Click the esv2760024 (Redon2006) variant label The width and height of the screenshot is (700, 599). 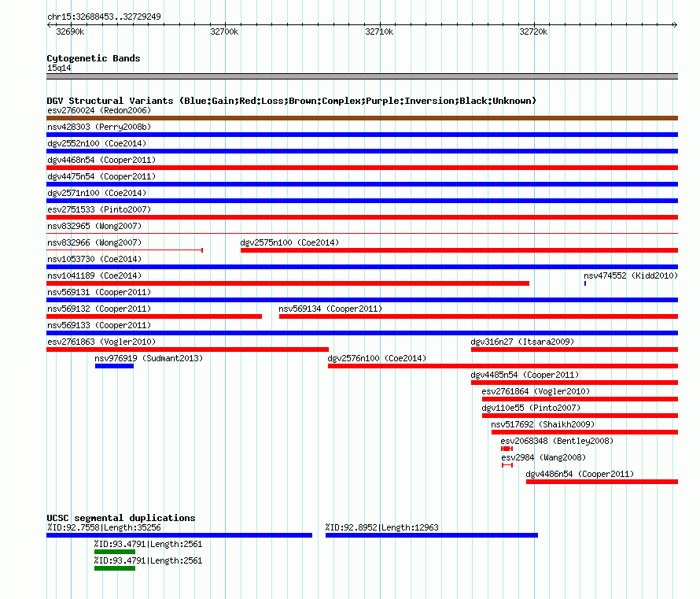tap(99, 110)
